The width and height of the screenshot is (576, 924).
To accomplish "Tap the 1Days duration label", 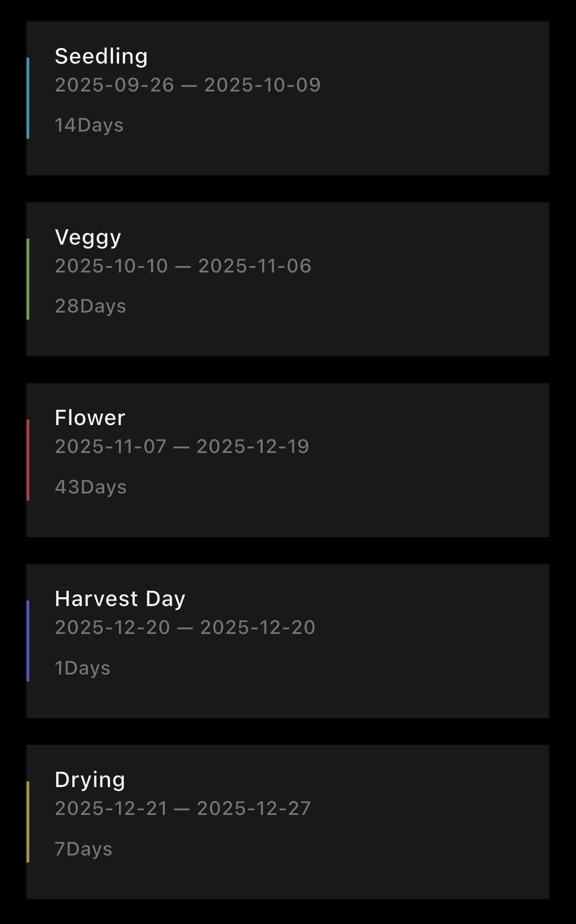I will [x=83, y=668].
